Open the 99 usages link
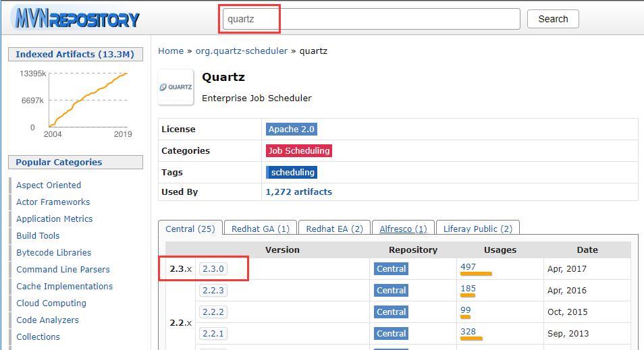This screenshot has width=644, height=350. point(465,310)
